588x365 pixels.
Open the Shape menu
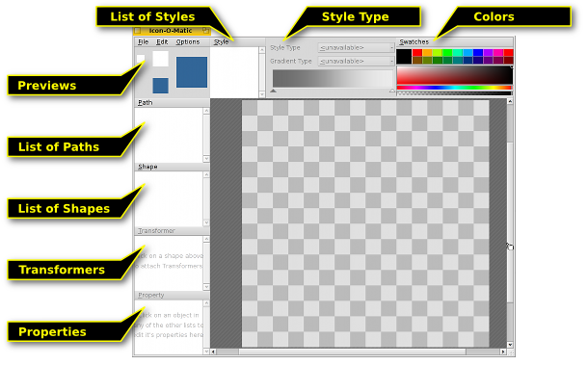[147, 167]
